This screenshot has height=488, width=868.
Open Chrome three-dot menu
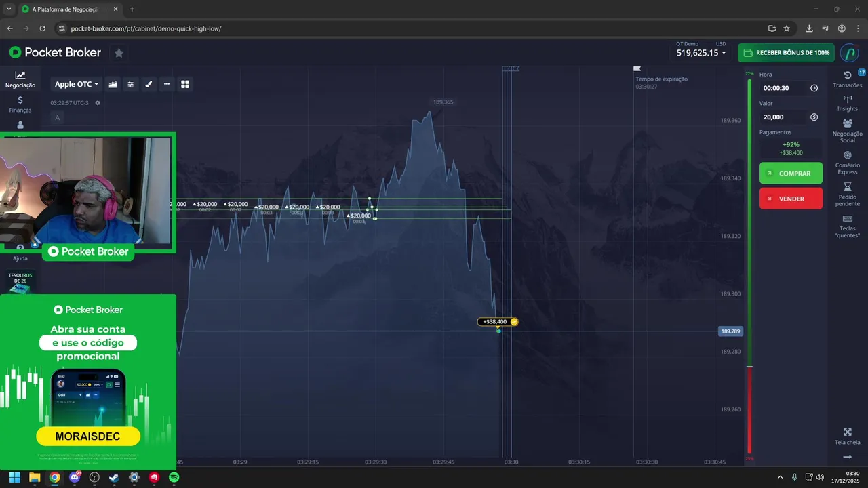(858, 28)
